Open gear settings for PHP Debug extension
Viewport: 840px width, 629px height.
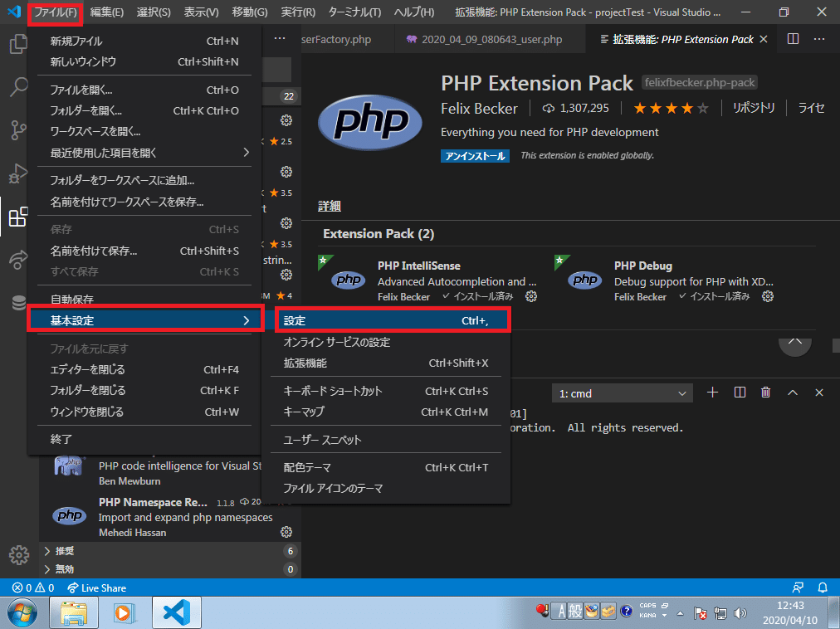pos(768,296)
